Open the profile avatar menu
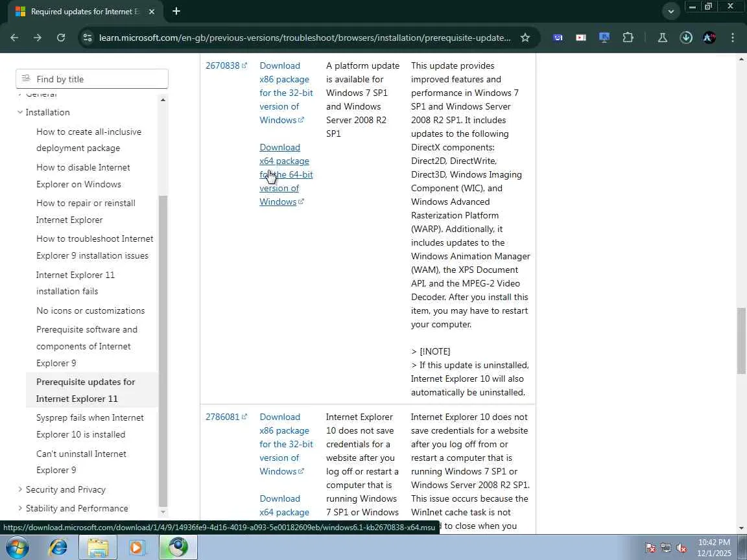The image size is (747, 560). 709,38
